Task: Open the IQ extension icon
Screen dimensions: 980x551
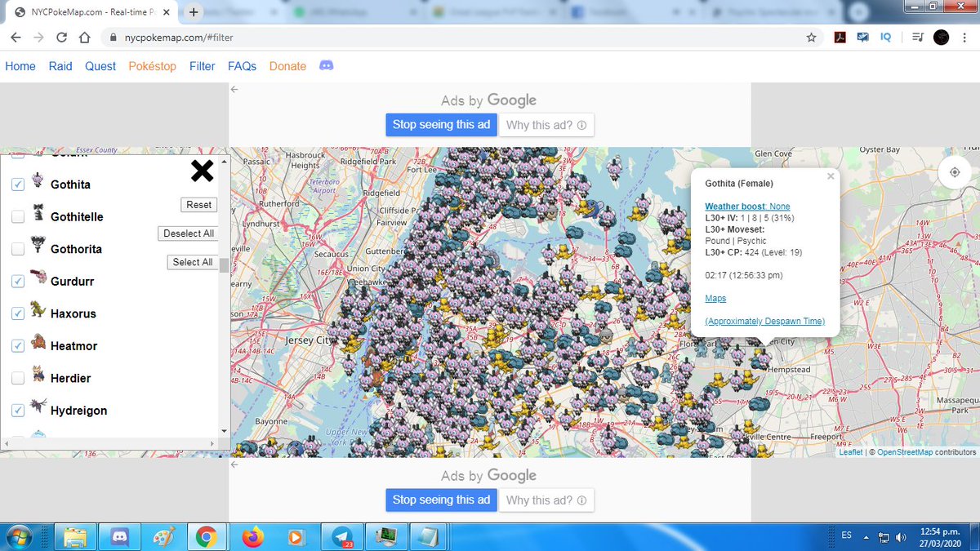Action: [x=886, y=37]
